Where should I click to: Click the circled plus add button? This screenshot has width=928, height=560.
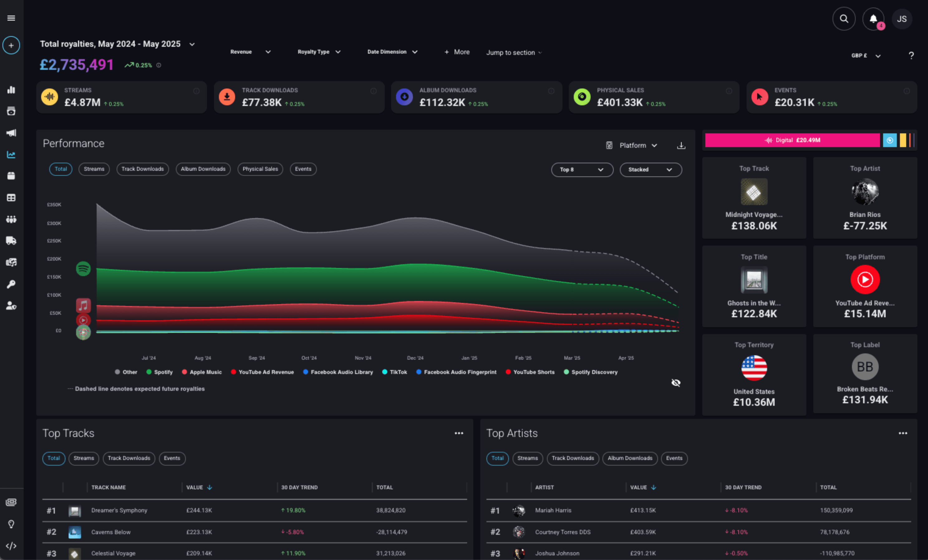click(11, 45)
